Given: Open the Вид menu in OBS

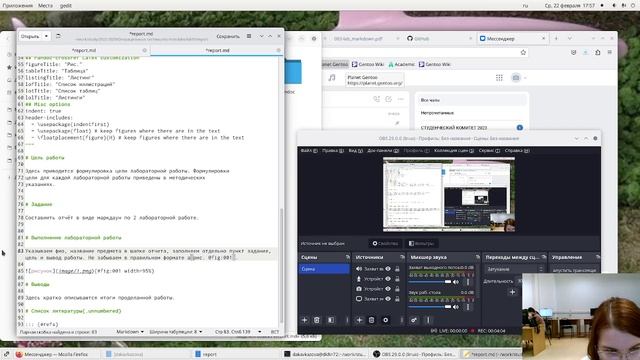Looking at the screenshot, I should [355, 151].
